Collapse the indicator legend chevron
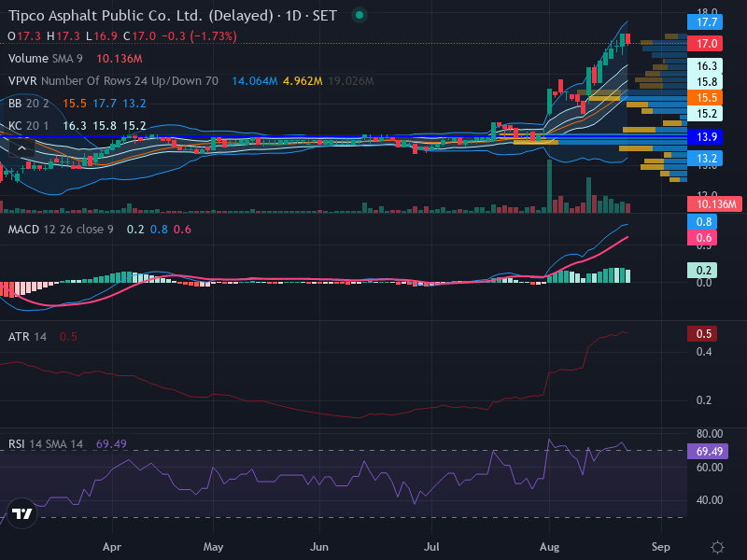747x560 pixels. (21, 148)
